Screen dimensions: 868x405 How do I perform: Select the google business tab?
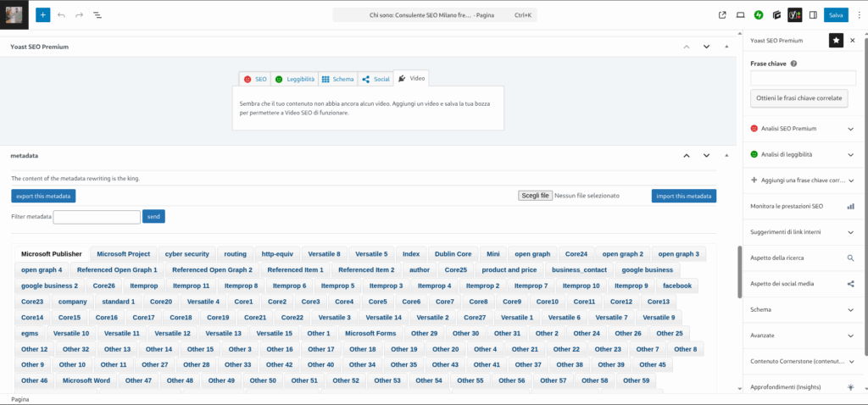[647, 270]
